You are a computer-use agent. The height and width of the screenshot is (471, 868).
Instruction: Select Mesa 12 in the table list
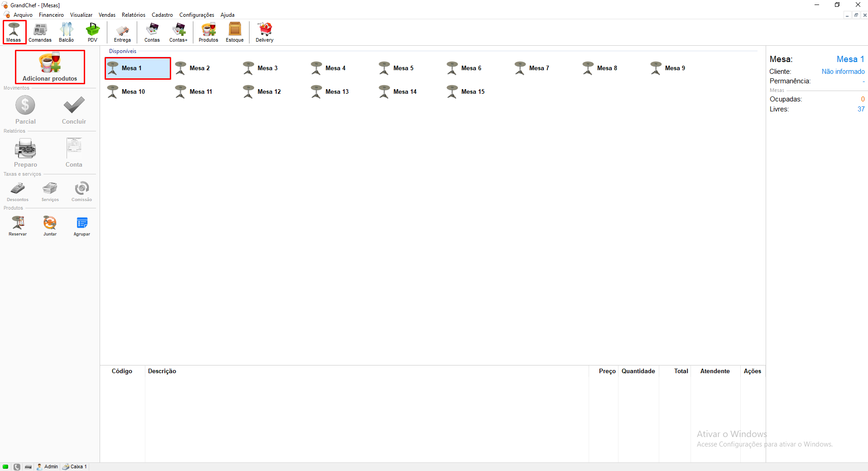[262, 92]
